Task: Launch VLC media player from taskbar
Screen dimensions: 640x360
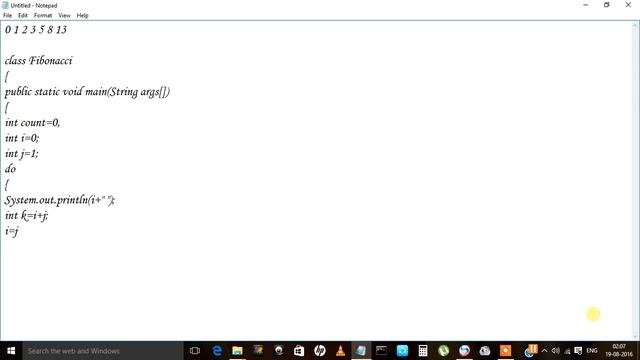Action: pos(340,351)
